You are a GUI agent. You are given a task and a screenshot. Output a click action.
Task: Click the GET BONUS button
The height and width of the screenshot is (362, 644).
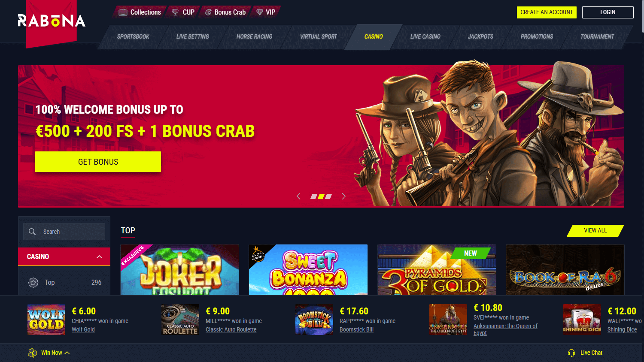tap(98, 162)
